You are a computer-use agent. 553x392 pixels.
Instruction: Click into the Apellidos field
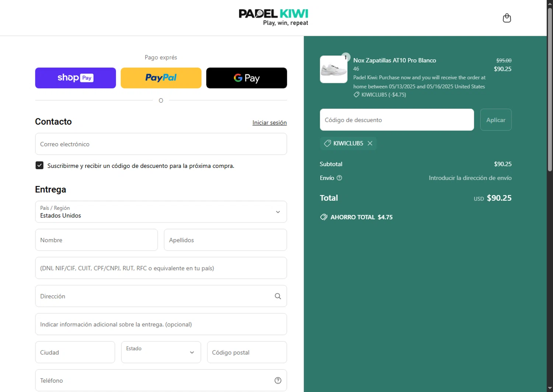tap(225, 240)
